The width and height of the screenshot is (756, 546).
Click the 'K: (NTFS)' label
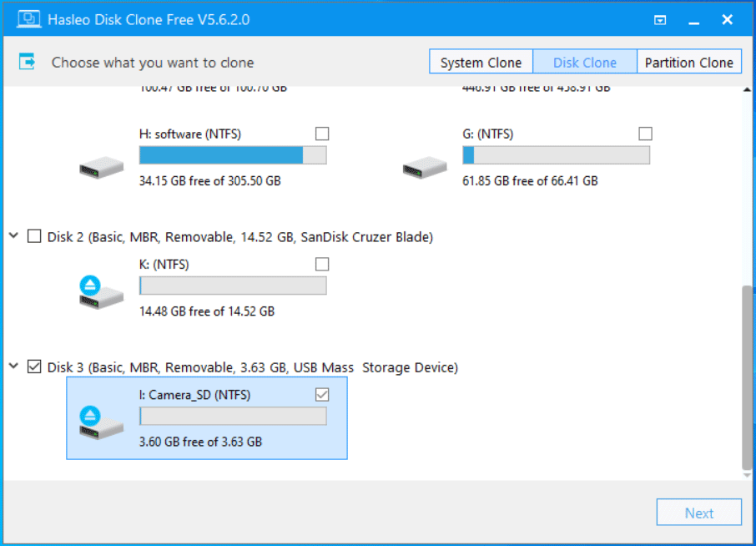point(164,265)
